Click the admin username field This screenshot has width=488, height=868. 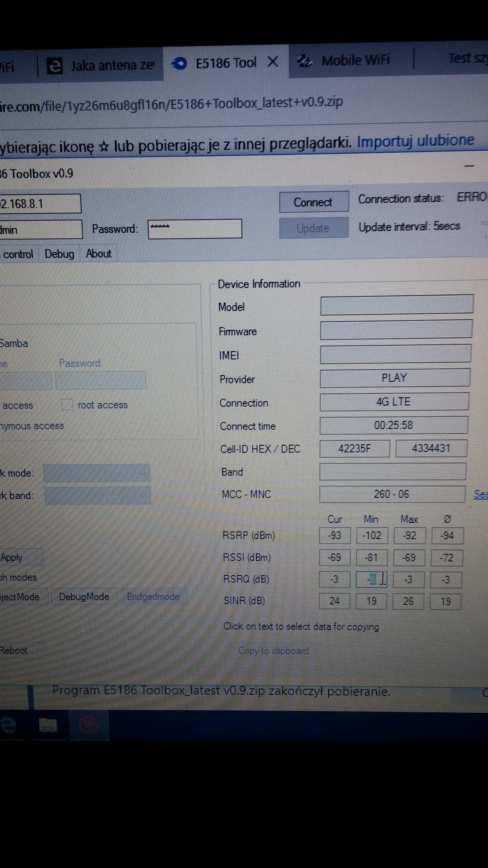tap(41, 230)
